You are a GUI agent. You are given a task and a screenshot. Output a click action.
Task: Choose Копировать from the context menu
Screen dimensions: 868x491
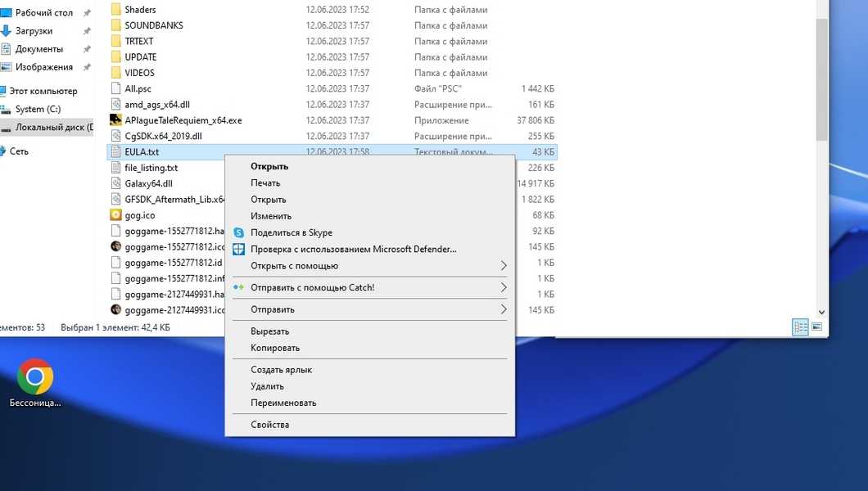pyautogui.click(x=274, y=348)
